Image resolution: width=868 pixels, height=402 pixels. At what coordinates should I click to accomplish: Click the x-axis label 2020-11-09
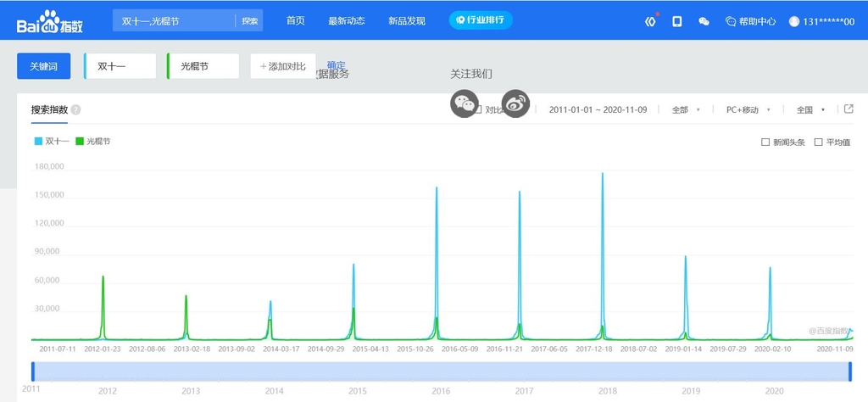(835, 349)
